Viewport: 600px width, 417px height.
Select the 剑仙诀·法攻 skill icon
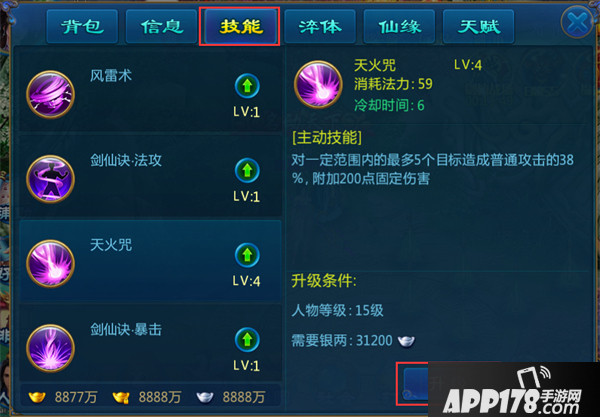point(50,179)
